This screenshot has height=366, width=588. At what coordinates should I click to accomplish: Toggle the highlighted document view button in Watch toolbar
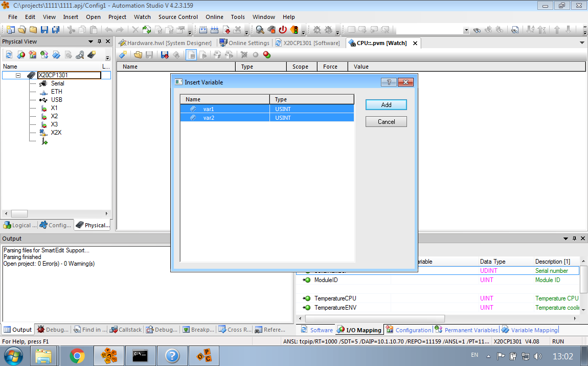coord(191,55)
